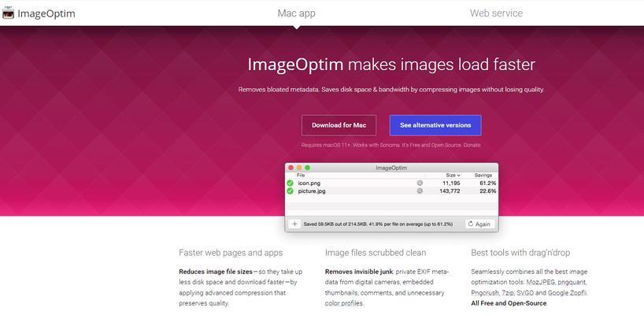Click the ImageOptim logo icon

click(x=8, y=13)
